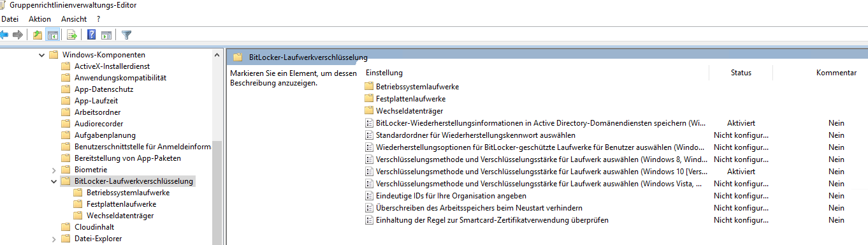Screen dimensions: 868x245
Task: Select Bereitstellung von App-Paketen in the tree
Action: tap(127, 158)
